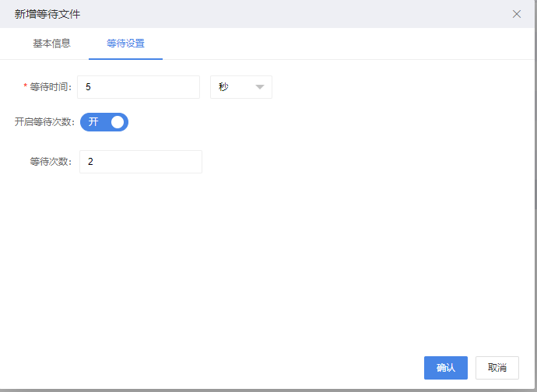
Task: Select the 等待设置 tab
Action: pyautogui.click(x=125, y=44)
